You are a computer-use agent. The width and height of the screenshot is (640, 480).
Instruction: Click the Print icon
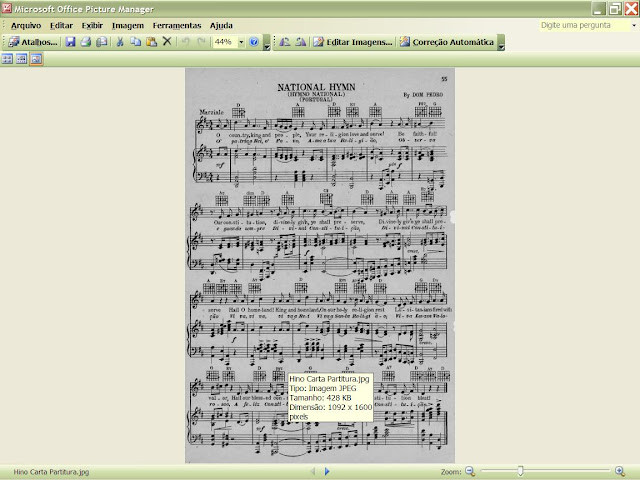click(86, 42)
